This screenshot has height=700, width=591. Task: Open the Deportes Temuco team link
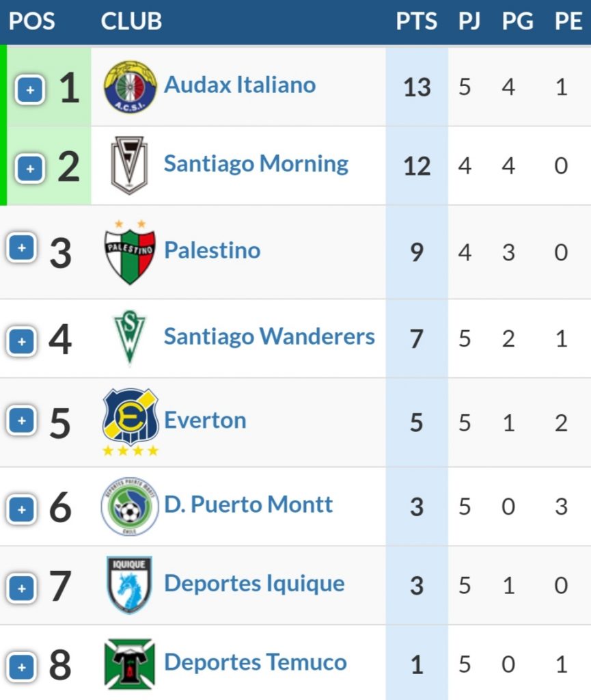(x=255, y=662)
